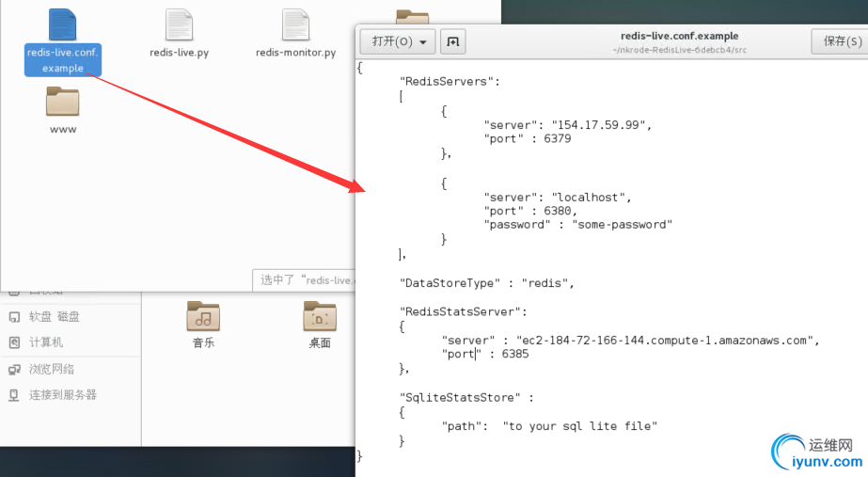The width and height of the screenshot is (868, 477).
Task: Select the redis-monitor.py file icon
Action: click(295, 24)
